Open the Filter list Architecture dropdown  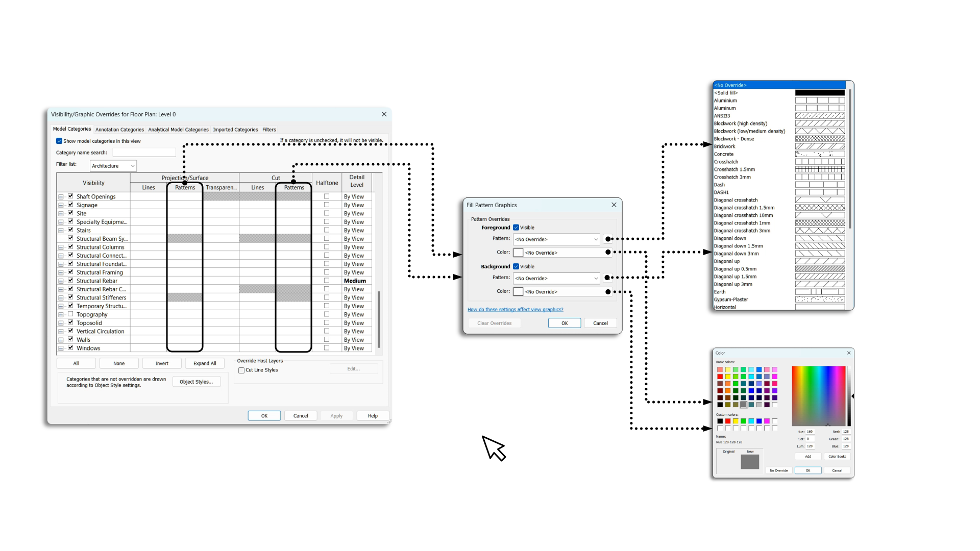coord(113,166)
